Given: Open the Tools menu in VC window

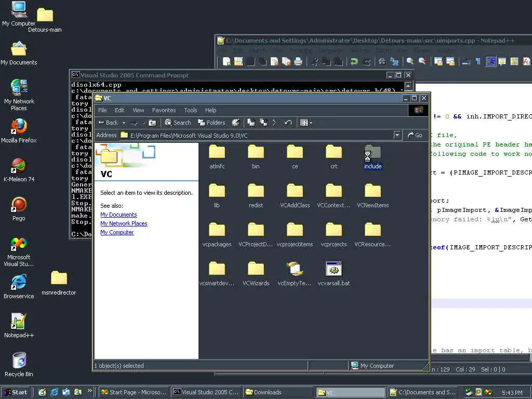Looking at the screenshot, I should point(190,110).
